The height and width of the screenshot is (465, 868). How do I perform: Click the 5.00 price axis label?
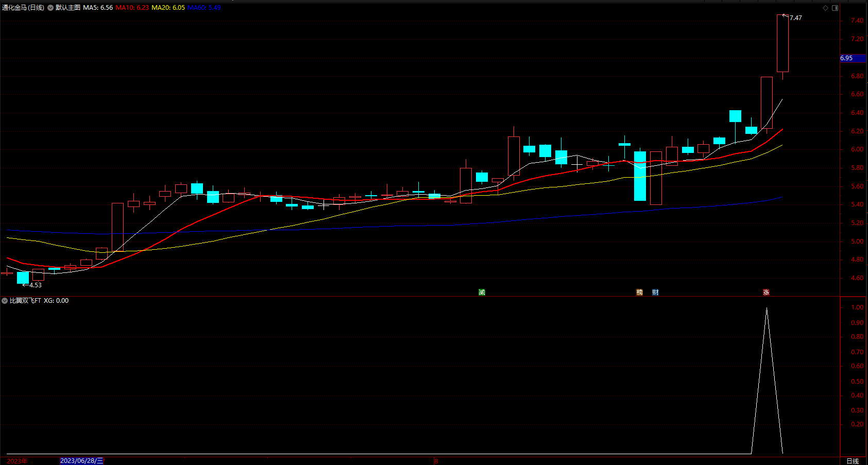click(857, 242)
